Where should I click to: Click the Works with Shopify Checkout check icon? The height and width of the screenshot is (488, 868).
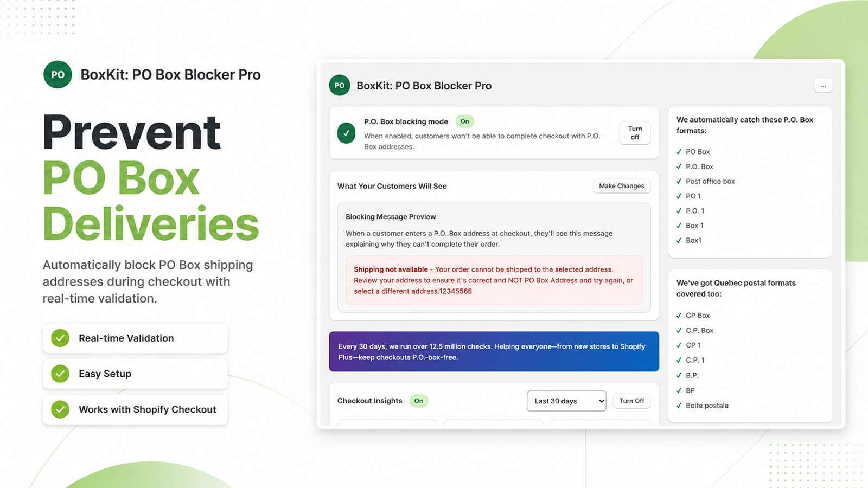tap(60, 409)
